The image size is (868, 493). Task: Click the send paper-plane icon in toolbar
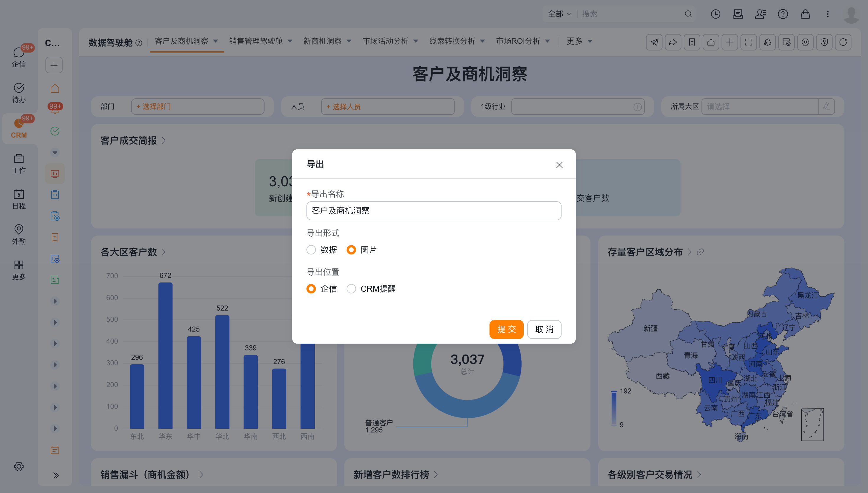click(654, 42)
